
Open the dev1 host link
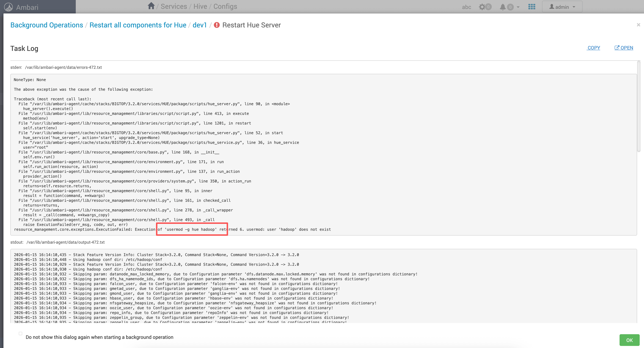click(x=200, y=25)
